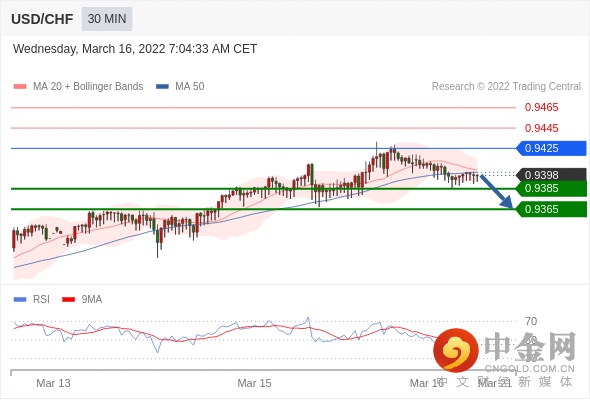
Task: Click the 9MA red legend swatch
Action: coord(68,300)
